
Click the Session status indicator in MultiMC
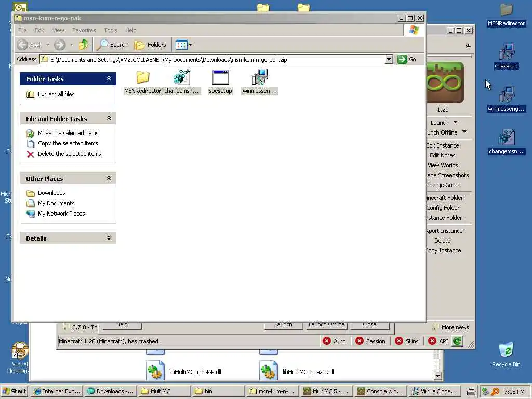pyautogui.click(x=370, y=341)
